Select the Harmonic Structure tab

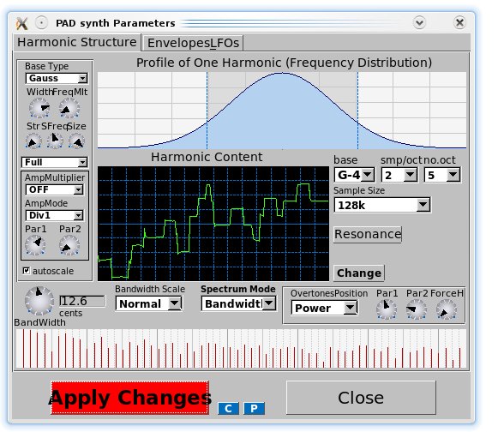click(77, 43)
